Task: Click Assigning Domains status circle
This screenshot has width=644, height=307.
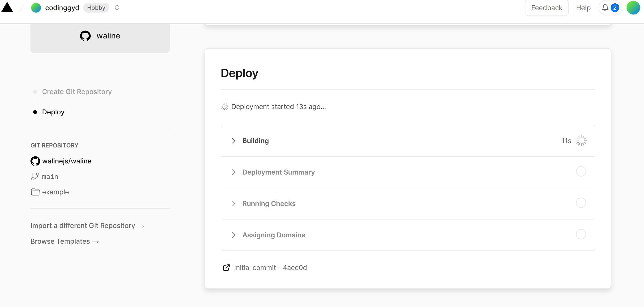Action: (x=581, y=234)
